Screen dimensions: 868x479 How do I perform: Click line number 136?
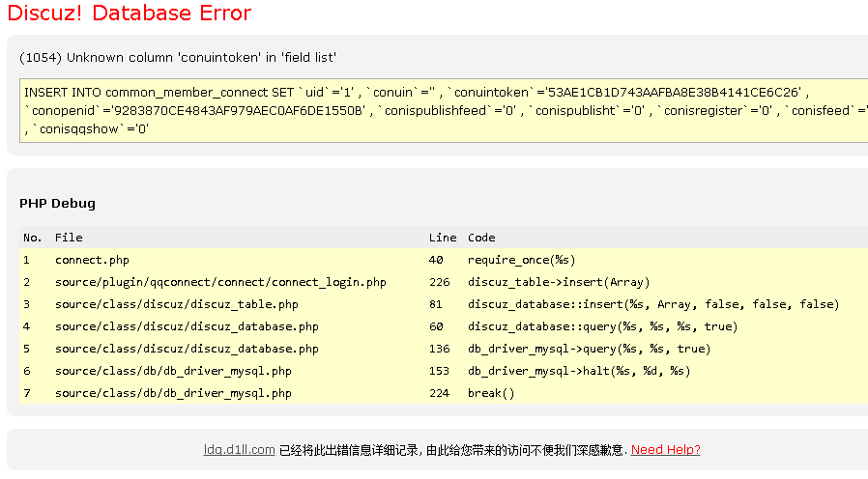439,349
